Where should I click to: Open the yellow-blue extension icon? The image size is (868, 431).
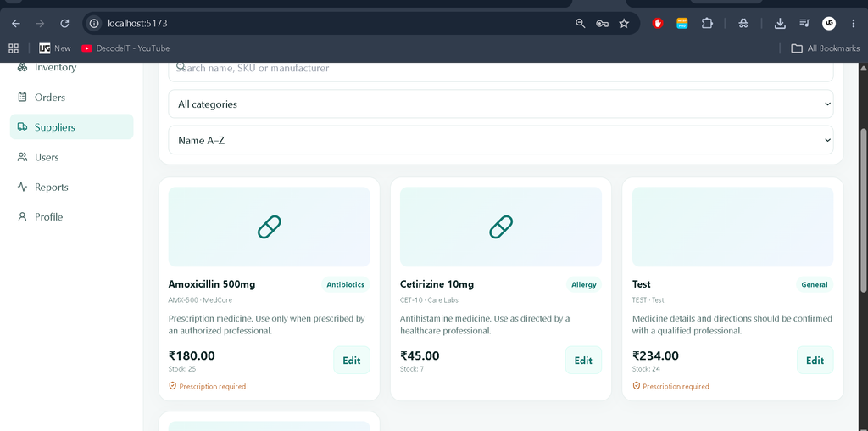682,23
